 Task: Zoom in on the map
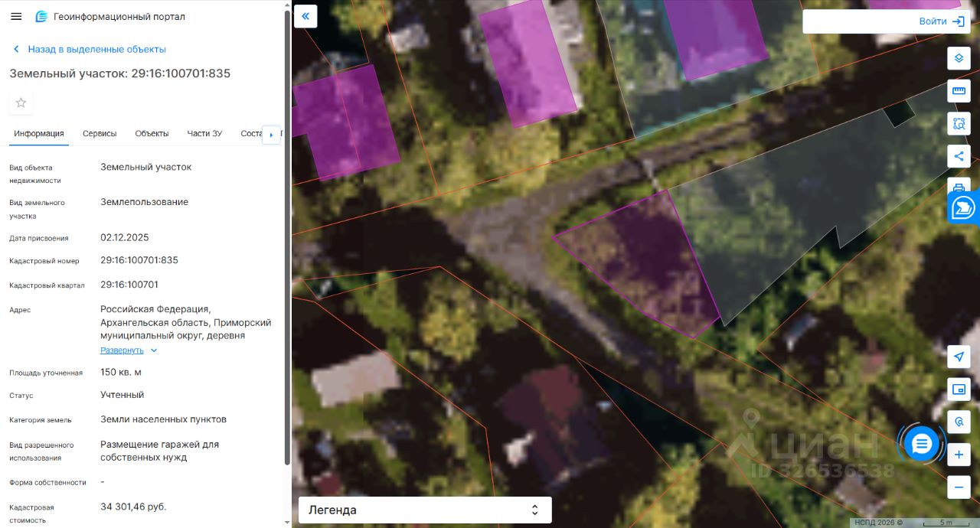959,455
